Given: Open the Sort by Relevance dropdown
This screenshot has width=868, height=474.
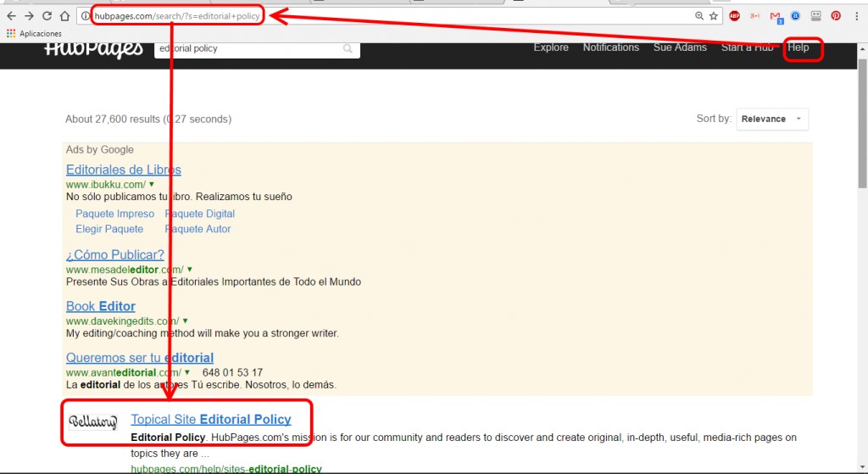Looking at the screenshot, I should [772, 119].
